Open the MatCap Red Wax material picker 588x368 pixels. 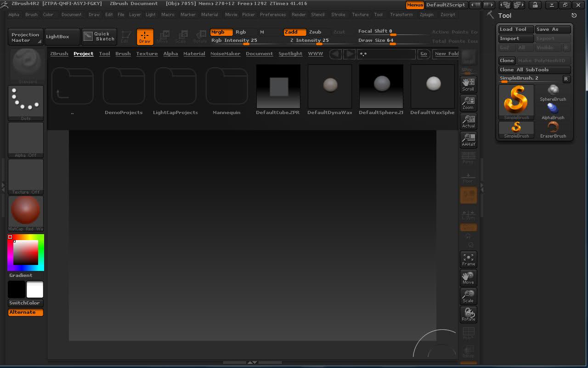[x=26, y=213]
